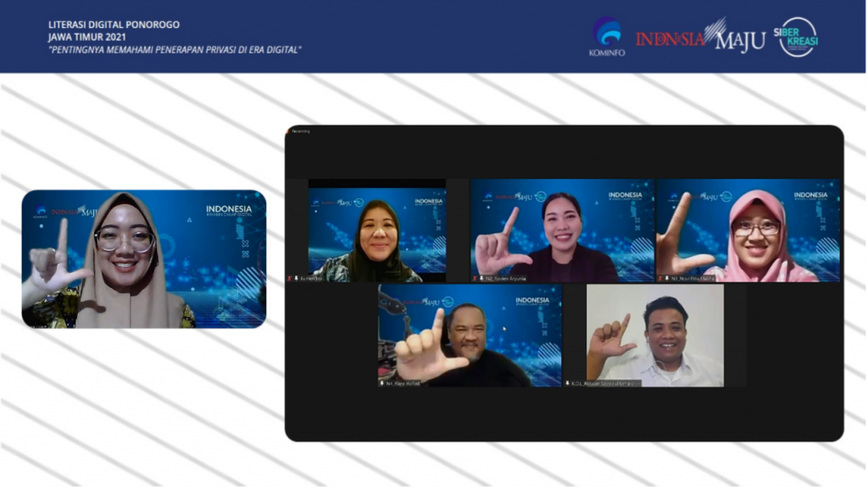
Task: Click the "Literasi Digital Ponorogo" title text
Action: point(114,25)
